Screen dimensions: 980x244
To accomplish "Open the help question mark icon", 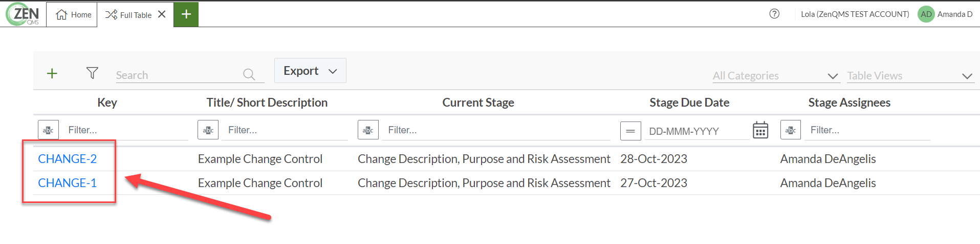I will (x=774, y=14).
